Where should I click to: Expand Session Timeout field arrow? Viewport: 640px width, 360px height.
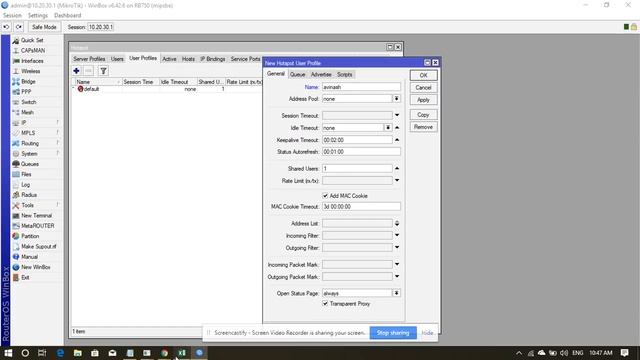tap(397, 115)
